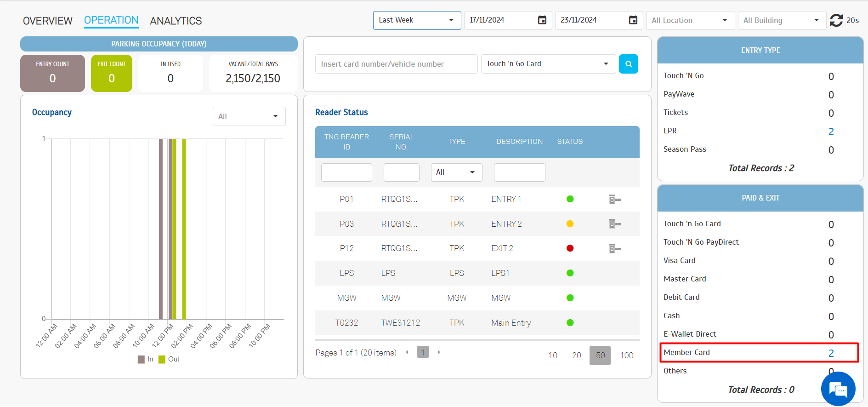Image resolution: width=868 pixels, height=407 pixels.
Task: Click the barrier icon for ENTRY 1
Action: click(614, 199)
